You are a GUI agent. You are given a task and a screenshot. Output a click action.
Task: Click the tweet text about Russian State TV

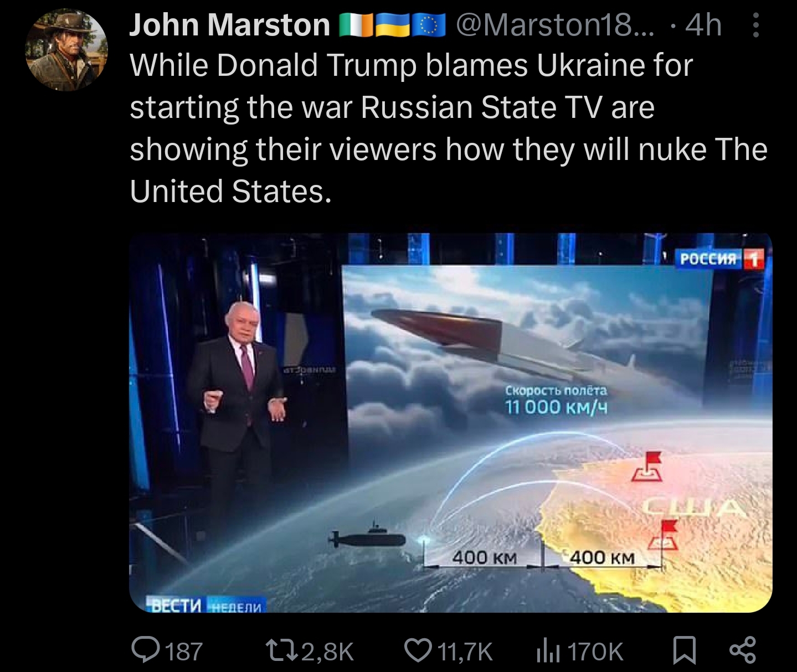pyautogui.click(x=449, y=128)
